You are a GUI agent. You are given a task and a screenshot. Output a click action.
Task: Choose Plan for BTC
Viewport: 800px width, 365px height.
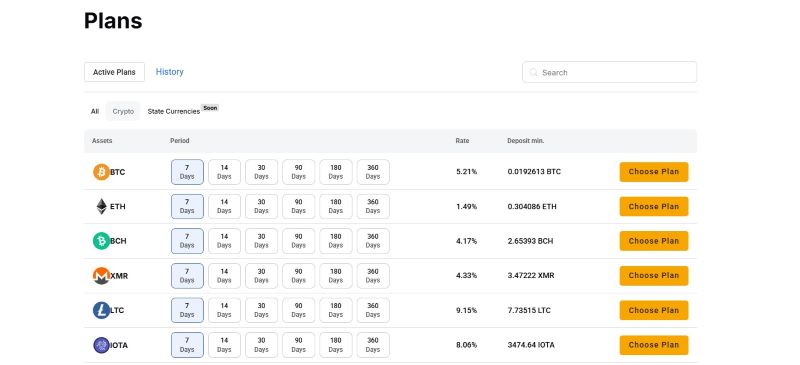pos(654,172)
